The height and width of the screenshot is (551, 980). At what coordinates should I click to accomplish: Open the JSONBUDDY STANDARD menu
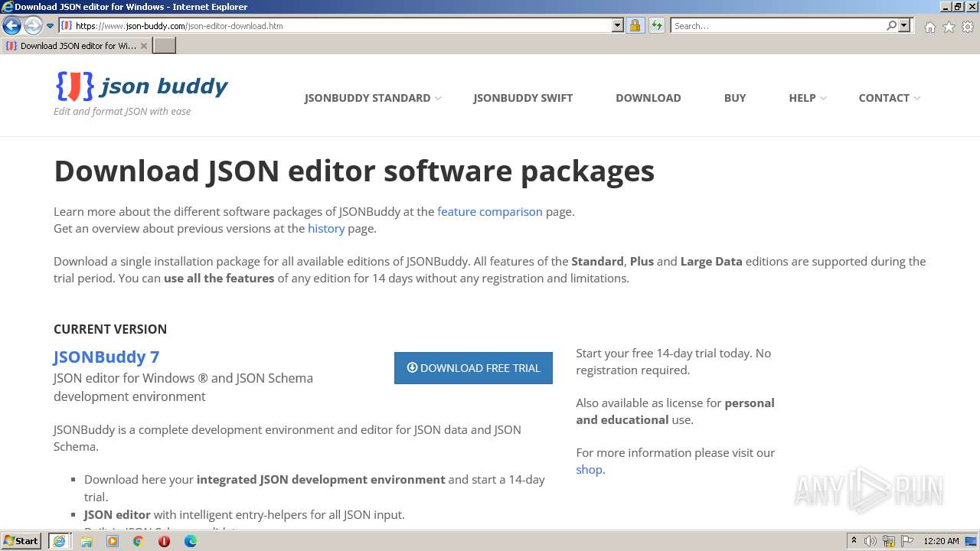[x=367, y=98]
